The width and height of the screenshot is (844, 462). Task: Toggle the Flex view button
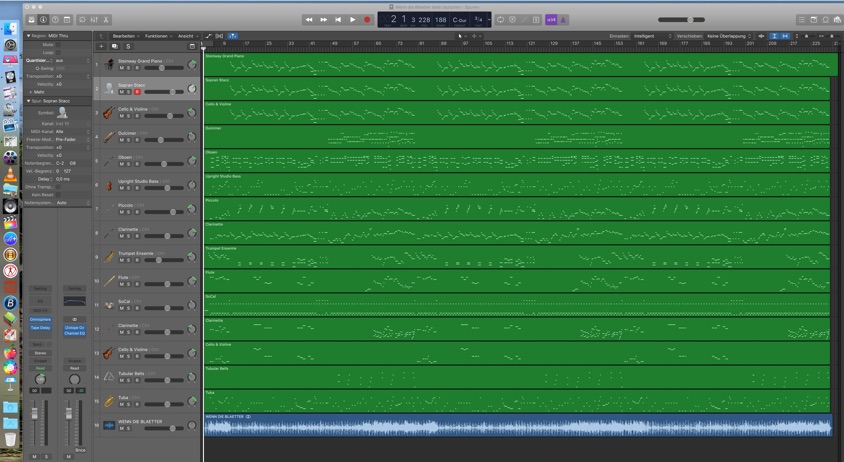coord(220,36)
